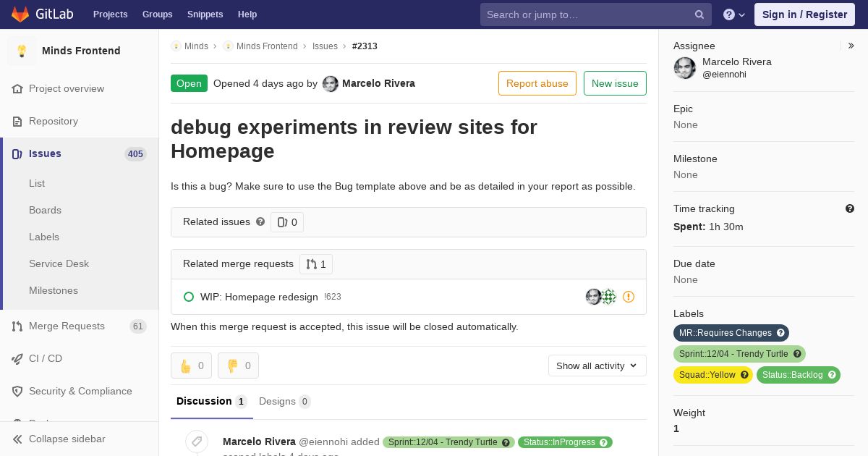Open the Security & Compliance sidebar item

pos(80,391)
